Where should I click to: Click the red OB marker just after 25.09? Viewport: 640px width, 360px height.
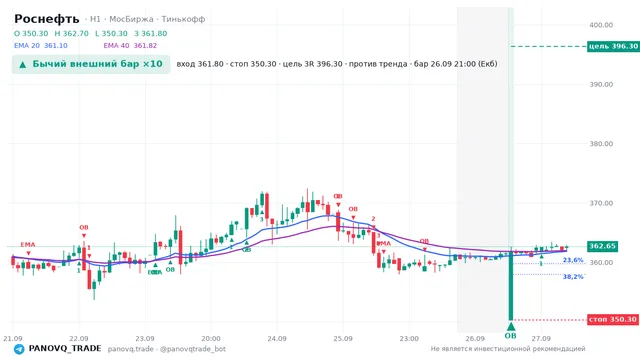point(353,209)
